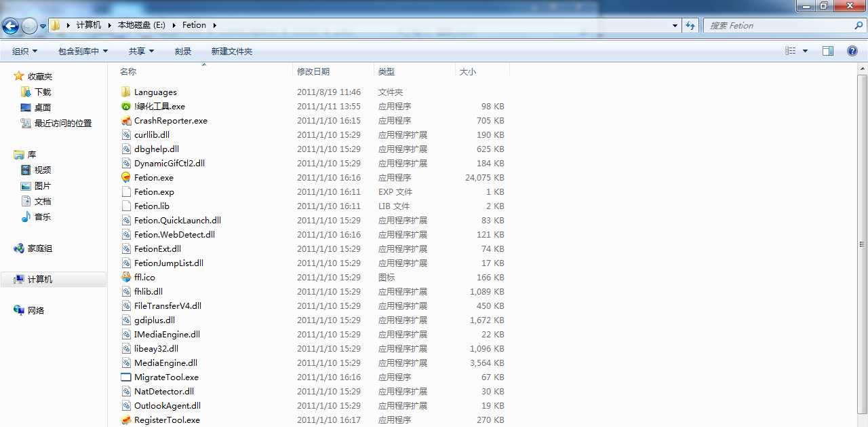Change view with the view mode icon
This screenshot has height=427, width=868.
[791, 51]
